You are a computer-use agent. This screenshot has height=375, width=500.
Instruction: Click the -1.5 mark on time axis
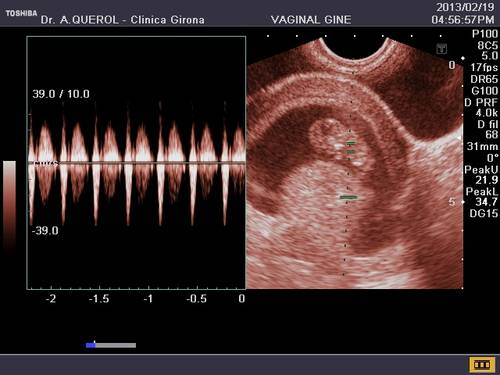coord(99,299)
